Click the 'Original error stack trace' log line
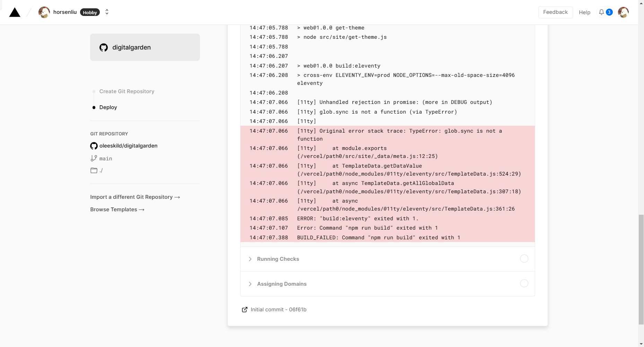Viewport: 644px width, 347px height. [388, 135]
